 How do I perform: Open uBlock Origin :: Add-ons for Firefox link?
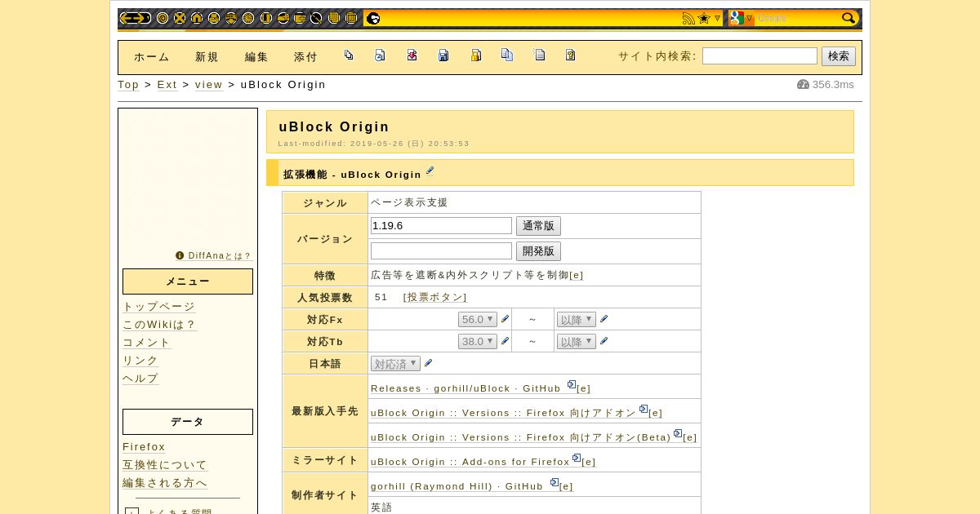click(x=470, y=463)
